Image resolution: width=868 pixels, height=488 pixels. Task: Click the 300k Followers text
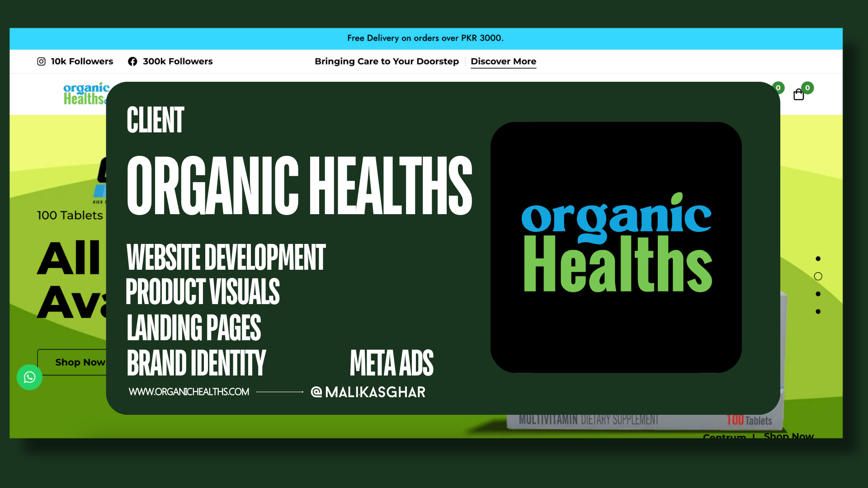click(178, 61)
